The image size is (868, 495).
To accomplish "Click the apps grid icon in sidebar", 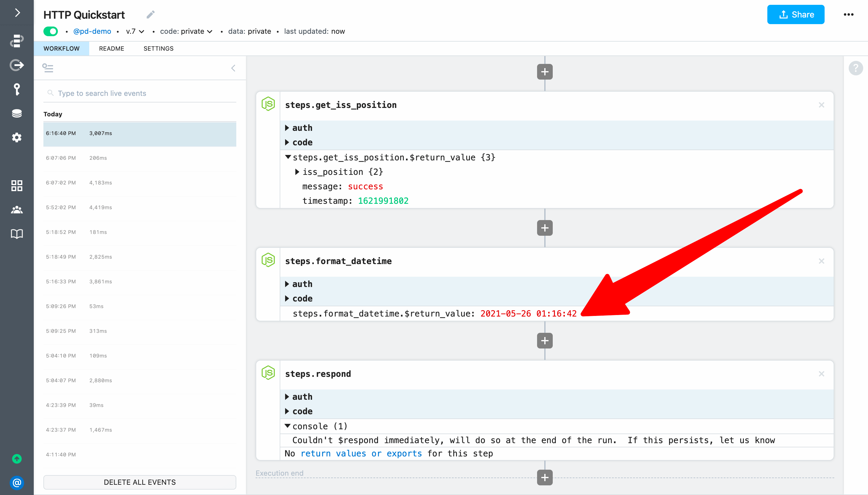I will (x=17, y=186).
